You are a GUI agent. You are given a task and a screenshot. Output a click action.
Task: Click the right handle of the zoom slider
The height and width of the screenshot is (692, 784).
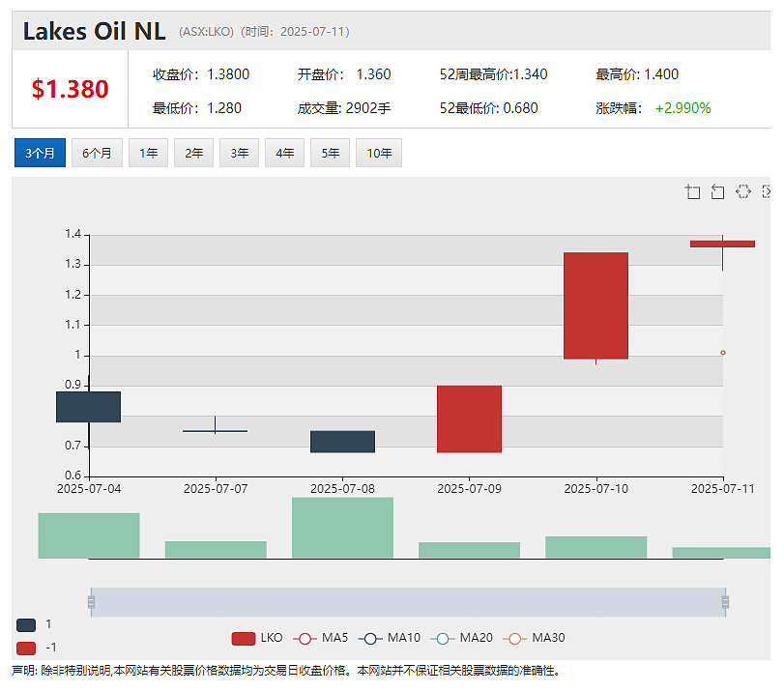click(x=725, y=602)
